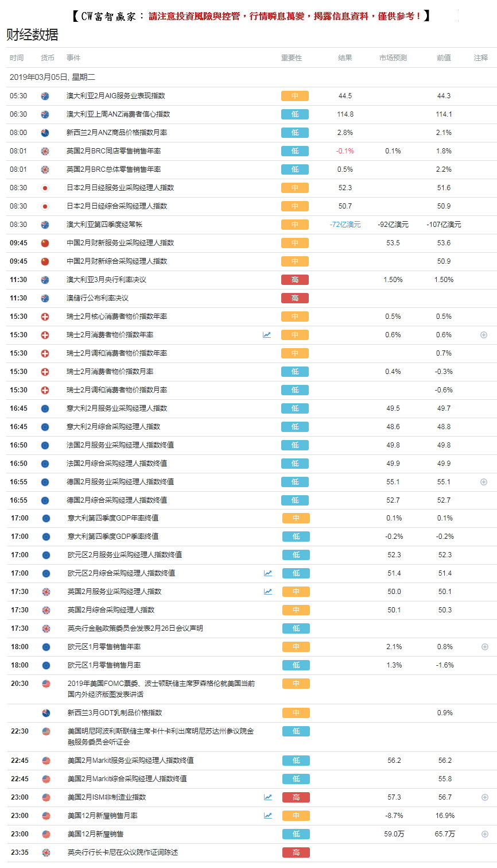Viewport: 497px width, 868px height.
Task: Select forecast value 59.0万
Action: coord(394,834)
